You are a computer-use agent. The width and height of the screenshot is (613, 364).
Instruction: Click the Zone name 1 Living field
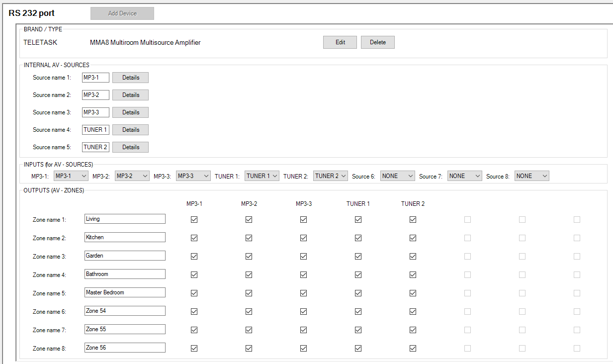[124, 219]
